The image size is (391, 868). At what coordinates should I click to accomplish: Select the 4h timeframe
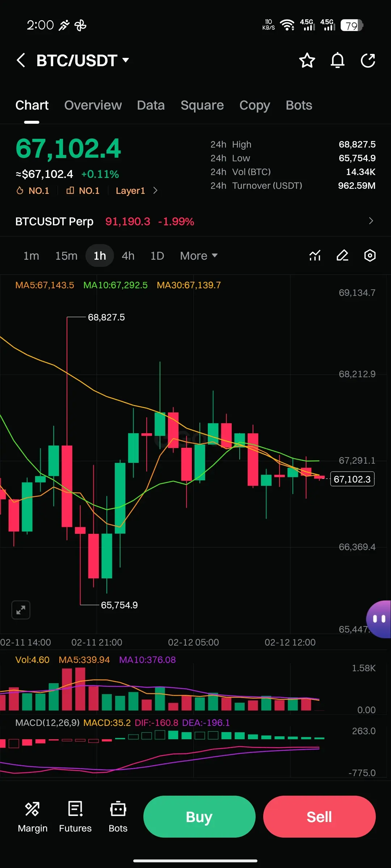click(128, 256)
